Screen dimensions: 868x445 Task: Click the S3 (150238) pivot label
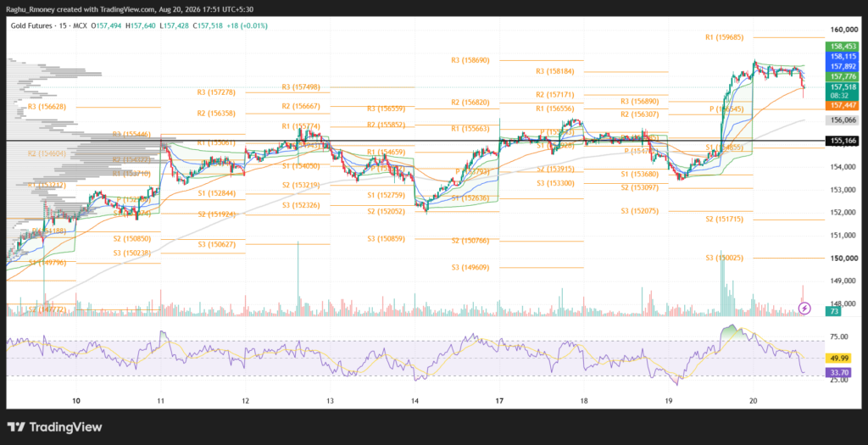(x=132, y=253)
